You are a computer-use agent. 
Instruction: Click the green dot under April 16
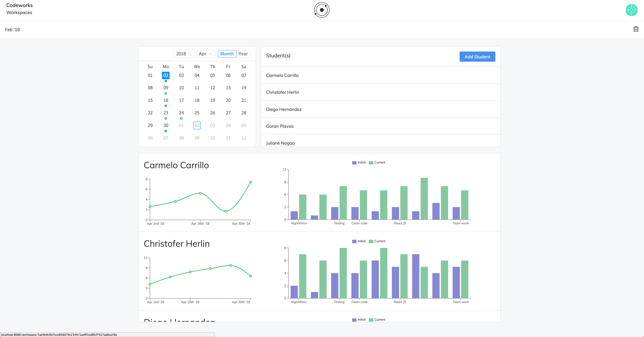pyautogui.click(x=166, y=106)
